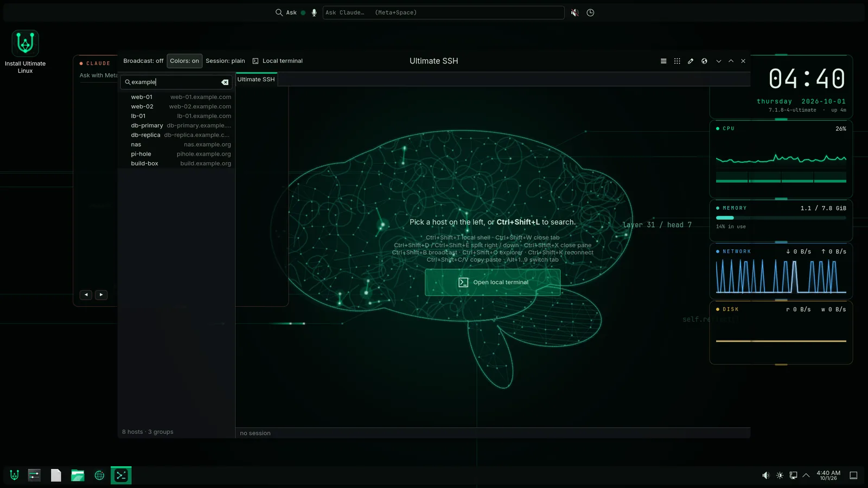Click the dotted grid icon in SSH header
The width and height of the screenshot is (868, 488).
[677, 61]
